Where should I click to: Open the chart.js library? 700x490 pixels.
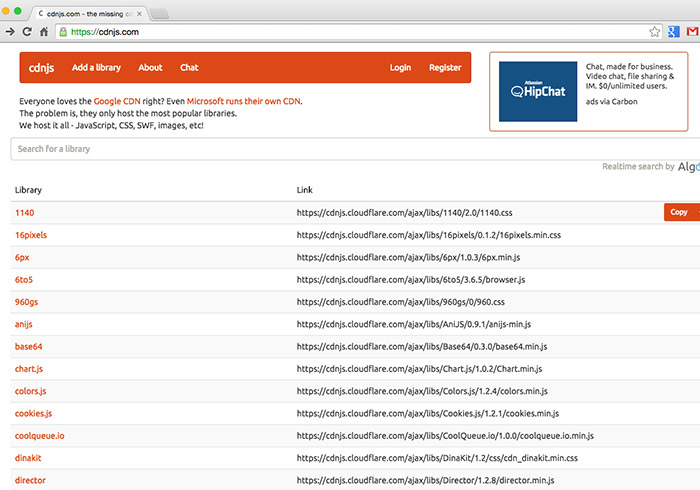29,369
